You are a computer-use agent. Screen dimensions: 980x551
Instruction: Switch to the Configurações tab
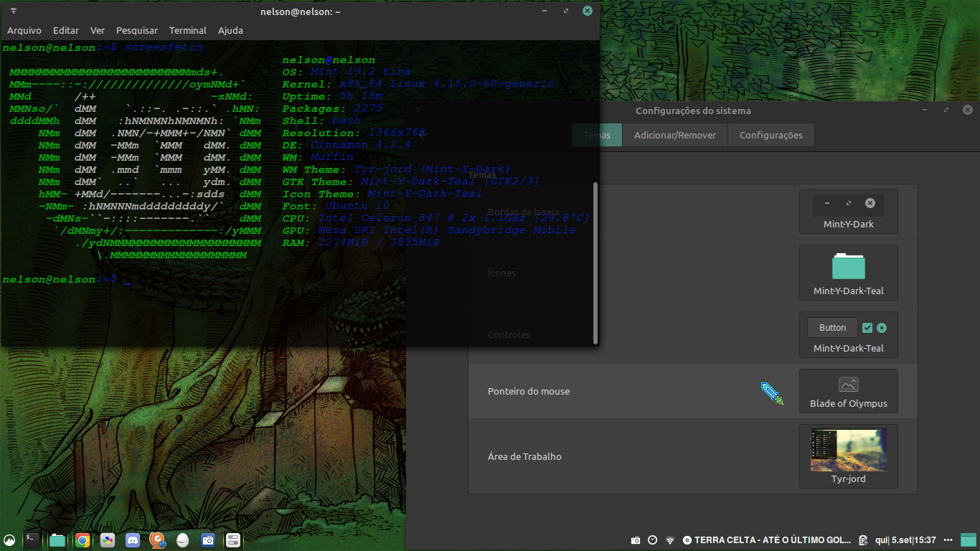[771, 135]
